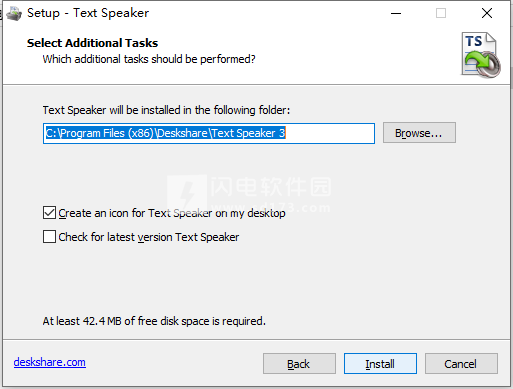Click the 42.4 MB free disk space notice
This screenshot has width=513, height=389.
[154, 321]
